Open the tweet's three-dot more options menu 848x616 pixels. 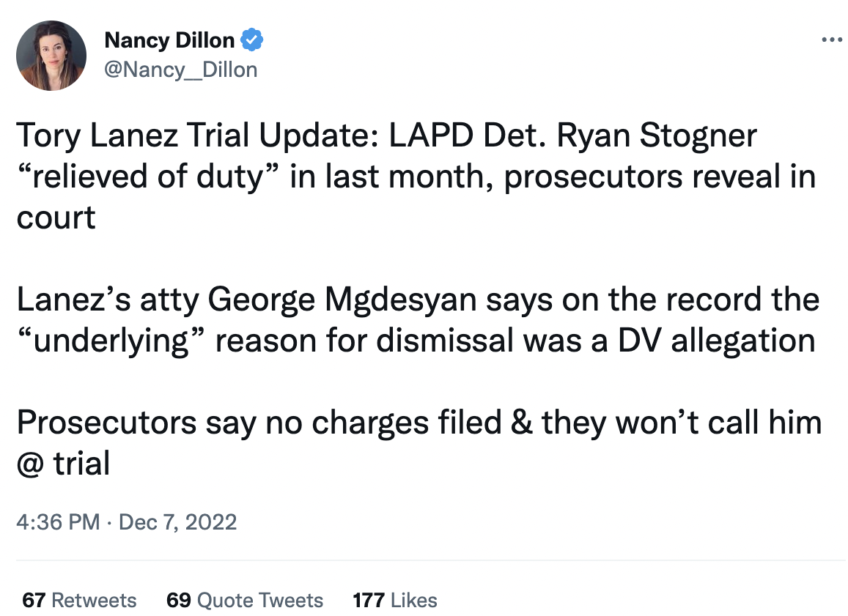click(x=832, y=40)
